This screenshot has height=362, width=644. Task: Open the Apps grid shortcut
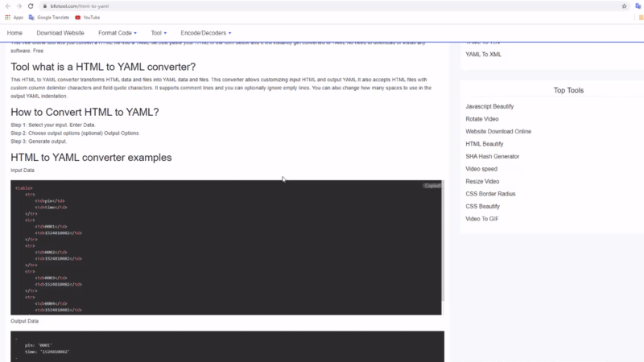(14, 17)
